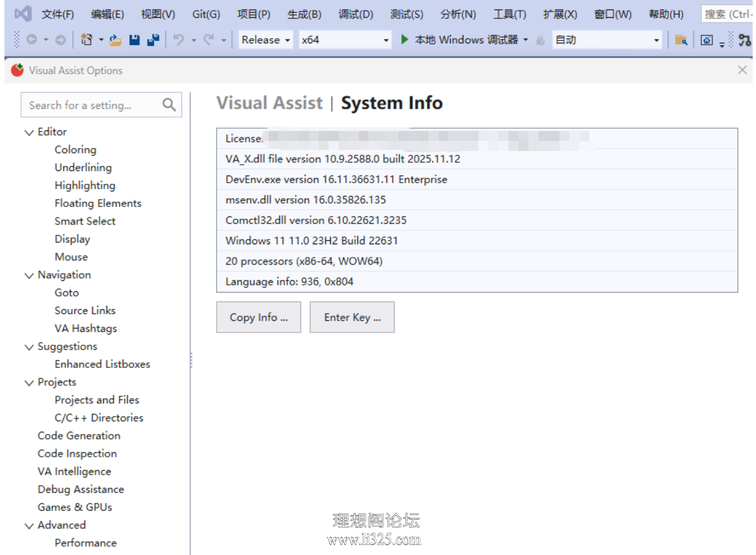Click the save all icon
The image size is (756, 555).
(x=153, y=40)
